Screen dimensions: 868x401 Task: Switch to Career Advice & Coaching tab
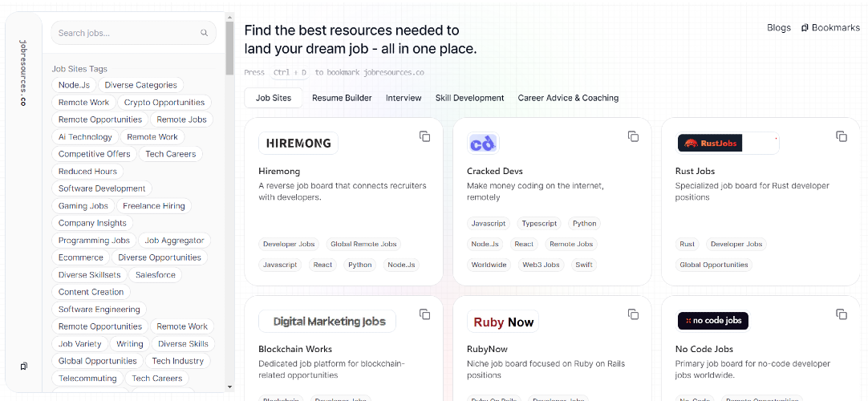pos(568,98)
